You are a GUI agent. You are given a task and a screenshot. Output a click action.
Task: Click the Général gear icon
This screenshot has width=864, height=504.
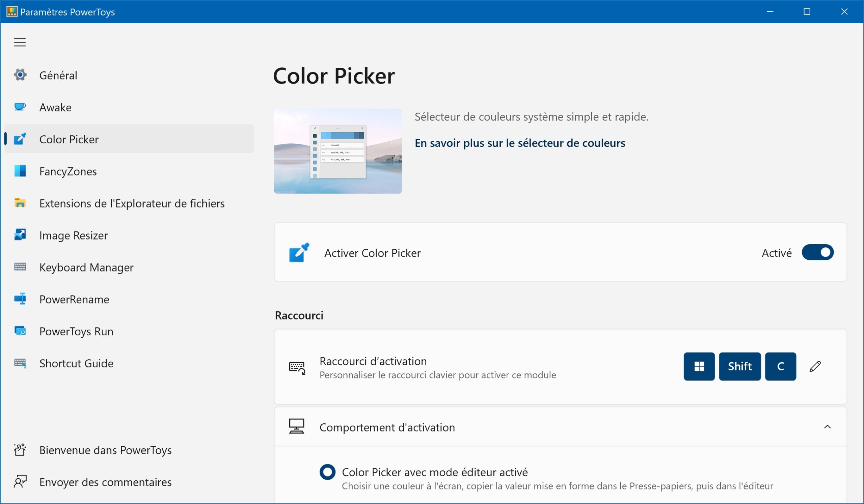pyautogui.click(x=20, y=75)
